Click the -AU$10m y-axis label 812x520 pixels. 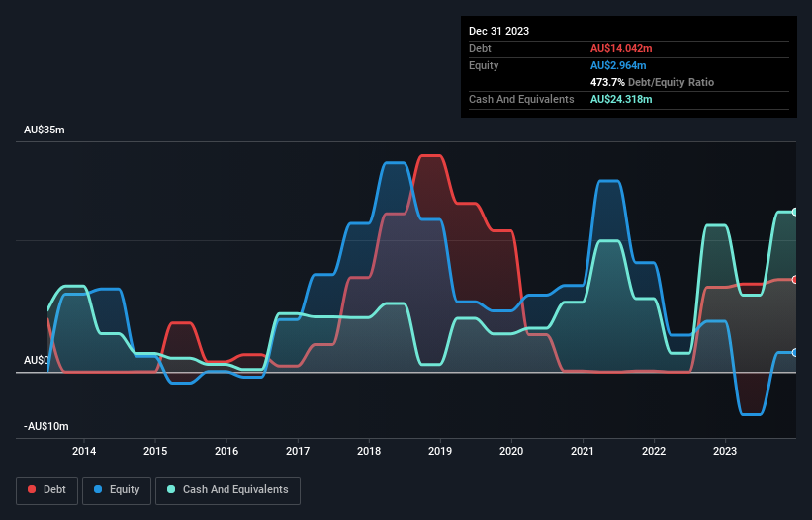tap(46, 426)
